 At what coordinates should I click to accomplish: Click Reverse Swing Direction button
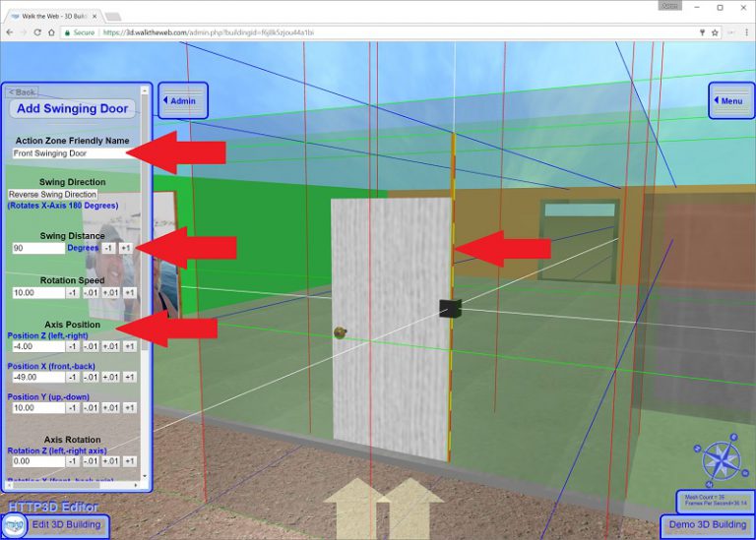(52, 194)
